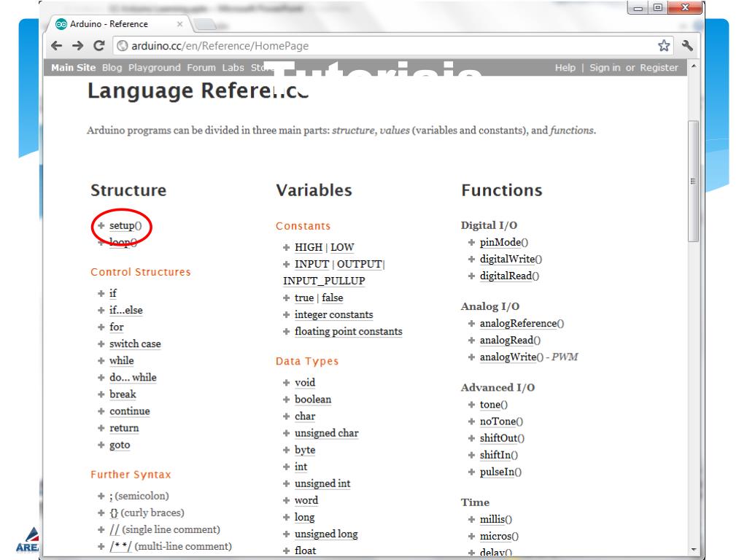Open the byte data type link
The width and height of the screenshot is (747, 560).
coord(305,450)
